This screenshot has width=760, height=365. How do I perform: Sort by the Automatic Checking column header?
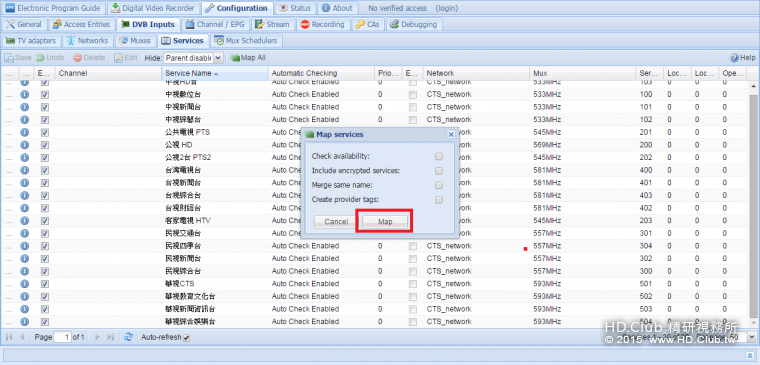pyautogui.click(x=321, y=73)
